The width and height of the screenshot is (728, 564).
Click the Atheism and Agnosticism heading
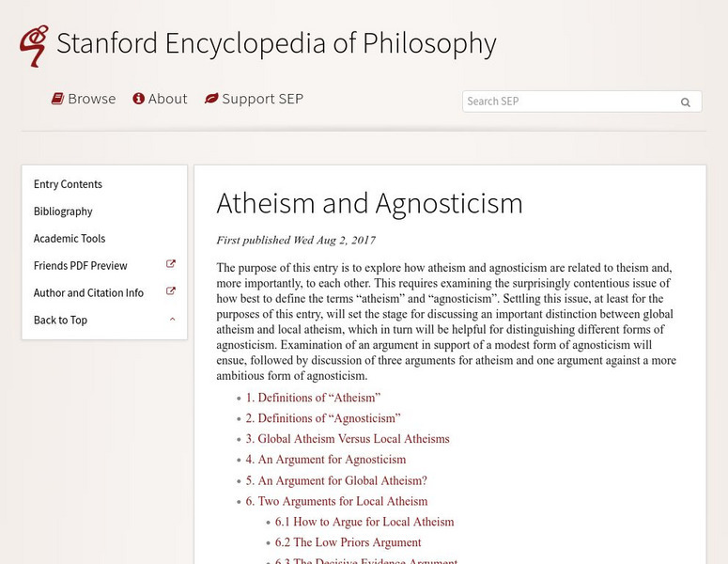[369, 203]
